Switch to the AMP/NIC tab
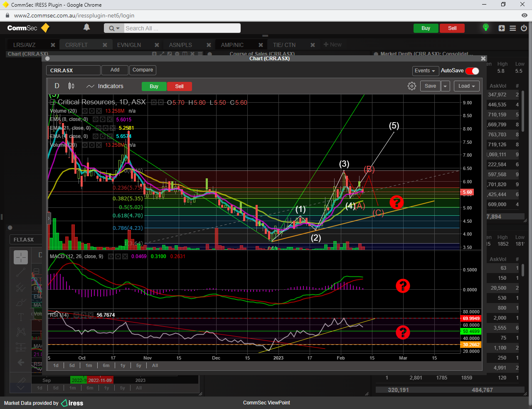This screenshot has width=532, height=409. coord(232,45)
